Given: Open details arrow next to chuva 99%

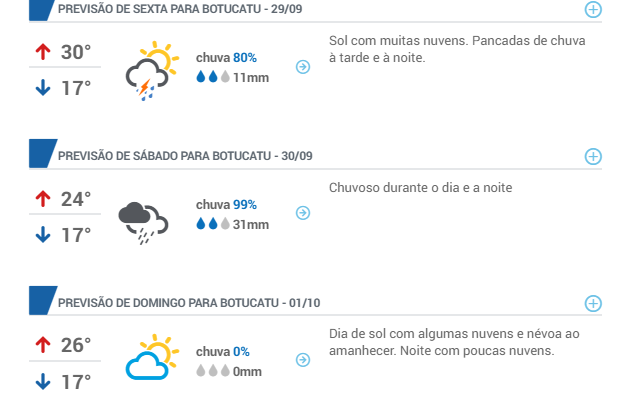Looking at the screenshot, I should (303, 213).
